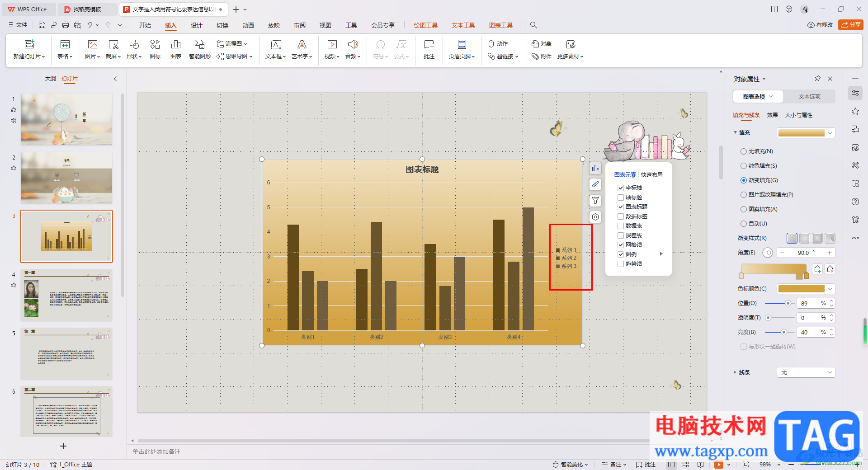Open the 思维导图 dropdown
Image resolution: width=868 pixels, height=470 pixels.
point(234,56)
